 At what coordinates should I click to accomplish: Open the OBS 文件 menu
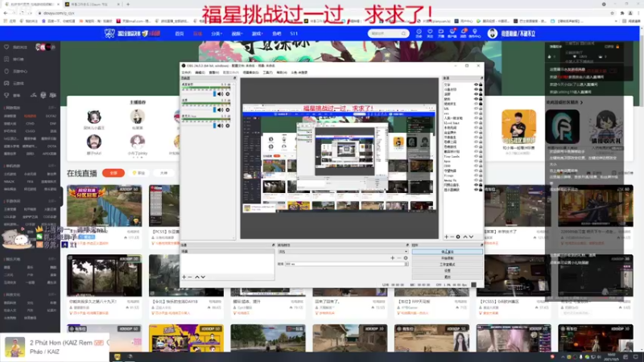pyautogui.click(x=186, y=72)
